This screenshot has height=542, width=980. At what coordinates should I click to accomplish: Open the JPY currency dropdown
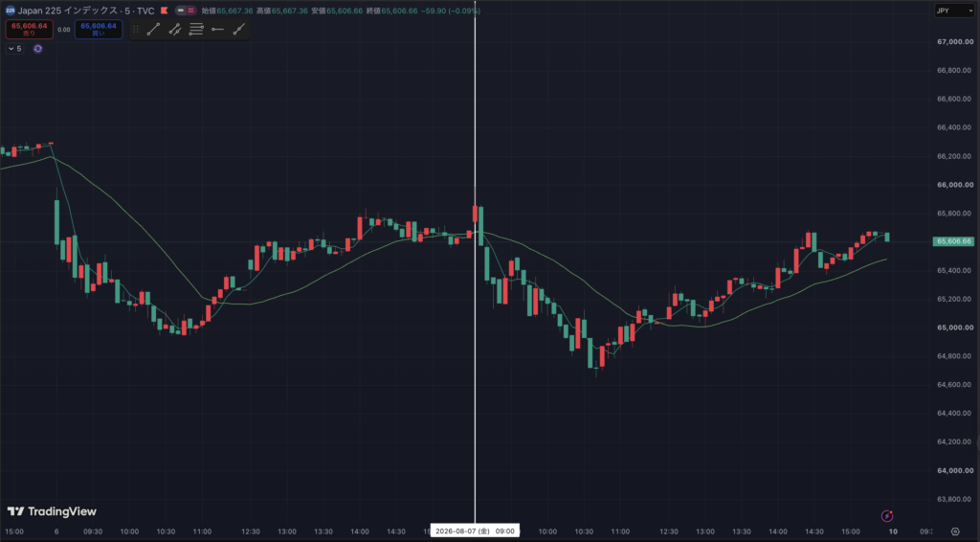pos(954,11)
